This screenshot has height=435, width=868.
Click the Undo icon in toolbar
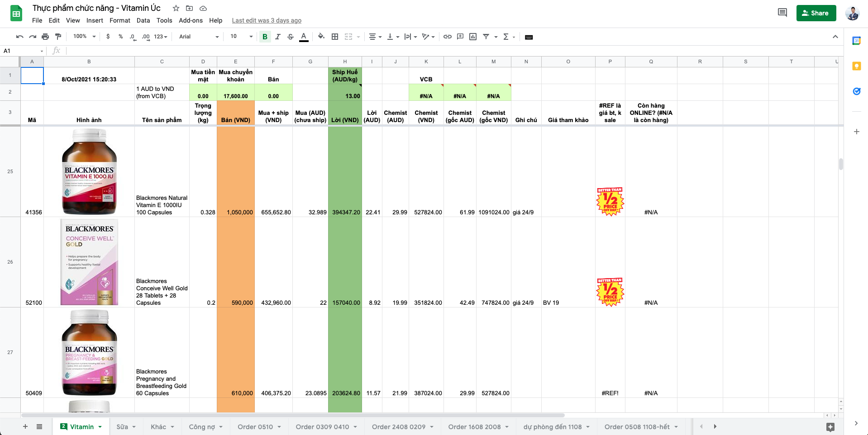(x=19, y=37)
